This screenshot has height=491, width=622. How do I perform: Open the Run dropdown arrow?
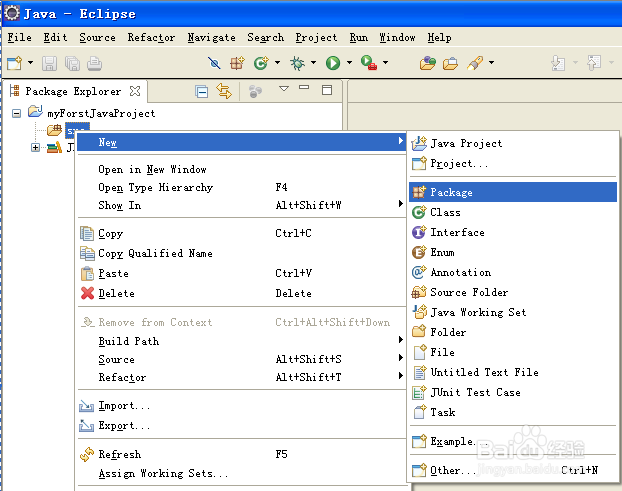click(349, 62)
